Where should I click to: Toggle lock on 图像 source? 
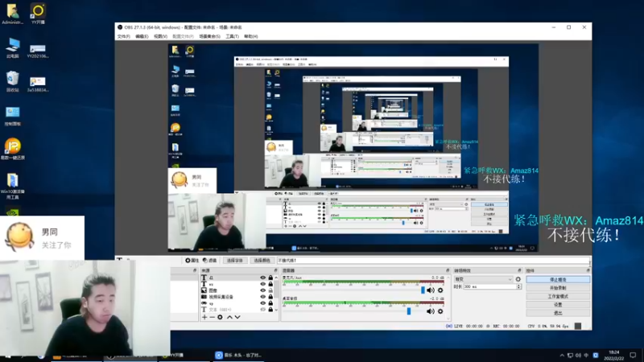(270, 290)
